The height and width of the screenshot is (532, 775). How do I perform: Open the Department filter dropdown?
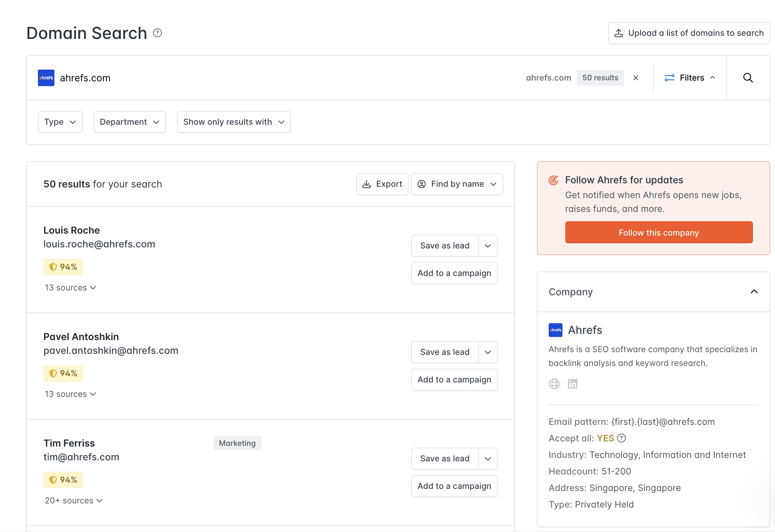point(130,122)
